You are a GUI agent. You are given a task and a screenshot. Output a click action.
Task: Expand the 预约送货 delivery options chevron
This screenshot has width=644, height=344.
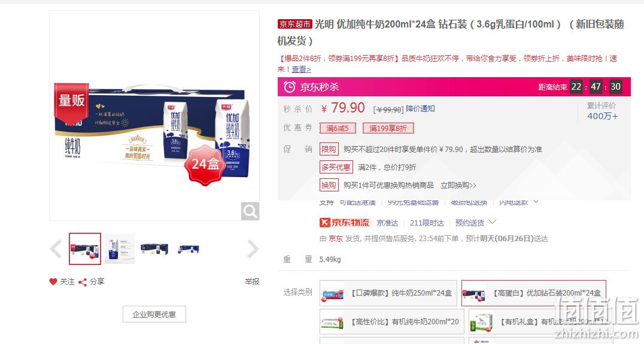click(x=493, y=222)
